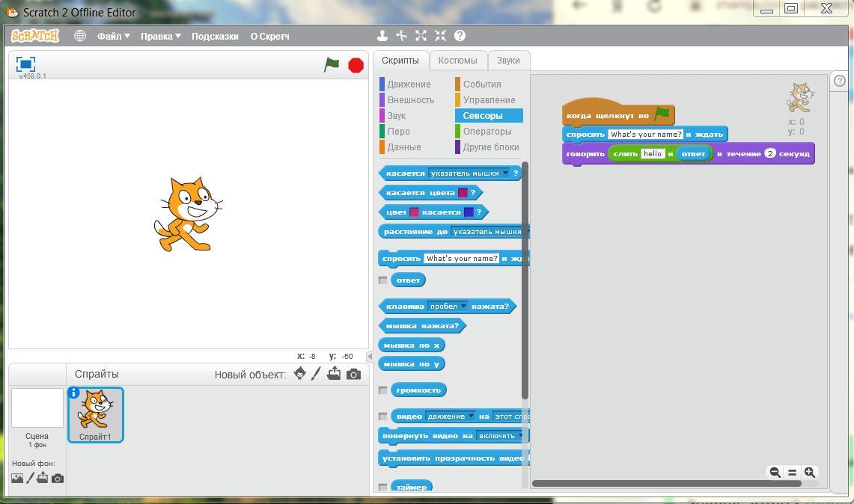Zoom out the scripts area
The width and height of the screenshot is (854, 504).
click(775, 473)
